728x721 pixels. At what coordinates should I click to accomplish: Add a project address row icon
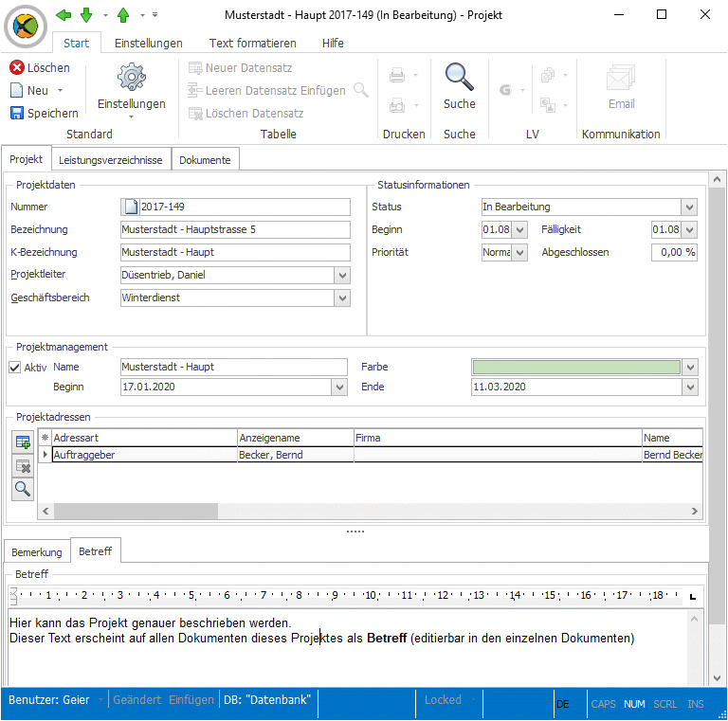click(23, 442)
